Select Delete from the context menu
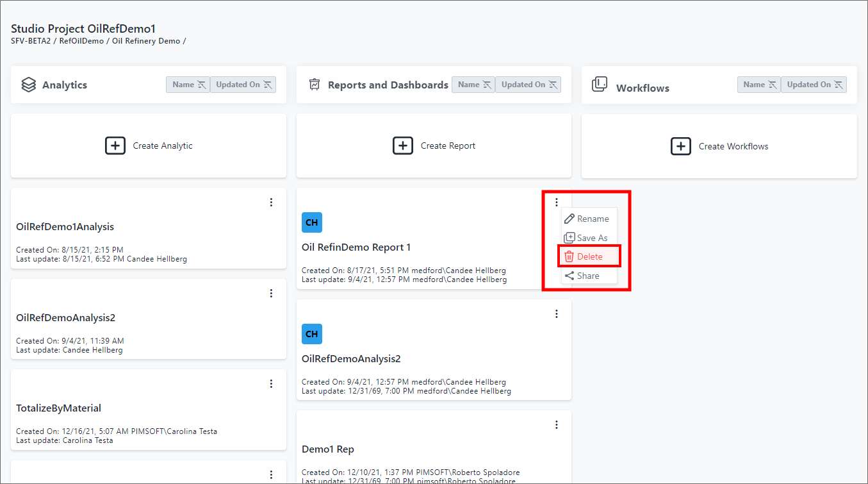 tap(589, 256)
